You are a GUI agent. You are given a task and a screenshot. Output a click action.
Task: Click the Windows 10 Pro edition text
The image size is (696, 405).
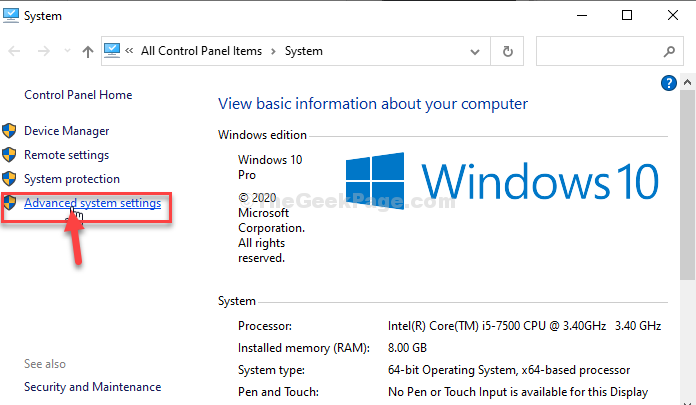pos(270,167)
